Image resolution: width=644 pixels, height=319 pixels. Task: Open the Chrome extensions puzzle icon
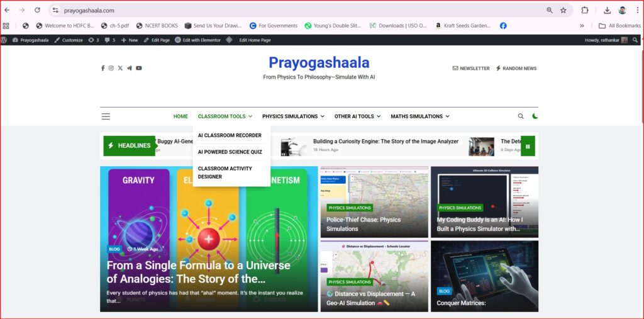click(585, 10)
